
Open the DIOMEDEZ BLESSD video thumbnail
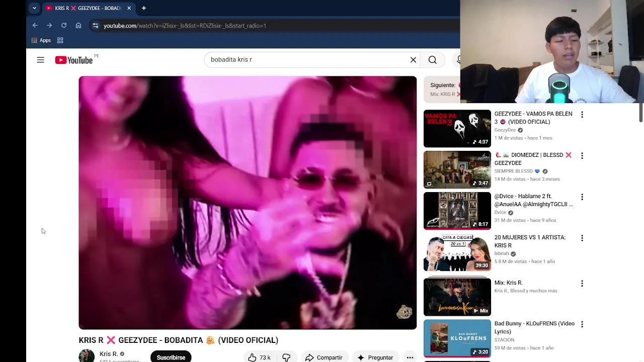pyautogui.click(x=457, y=169)
